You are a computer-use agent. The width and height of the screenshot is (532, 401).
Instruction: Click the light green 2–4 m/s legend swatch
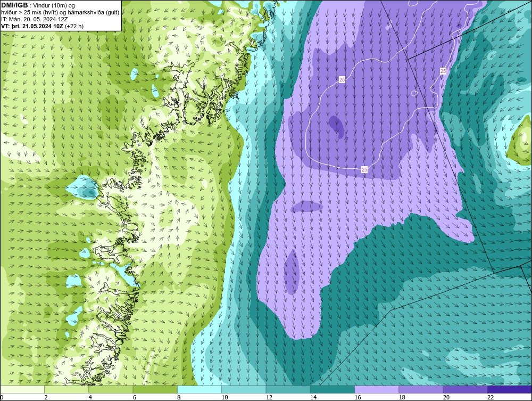66,389
